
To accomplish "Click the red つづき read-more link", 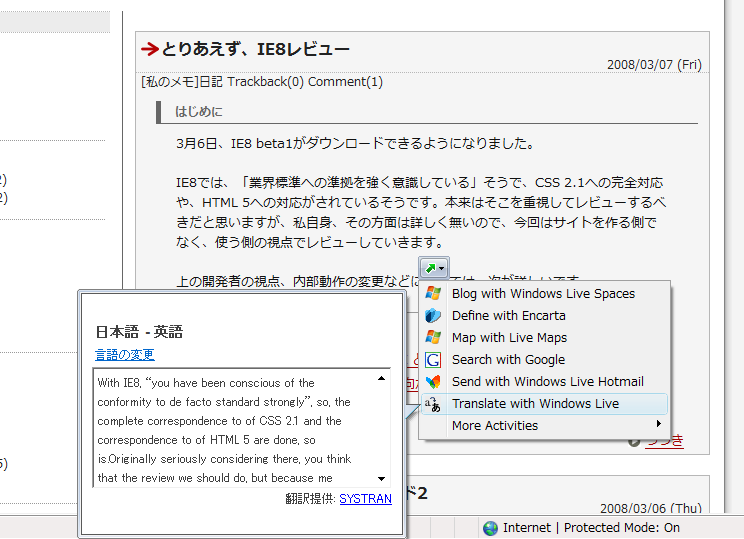I will 665,441.
